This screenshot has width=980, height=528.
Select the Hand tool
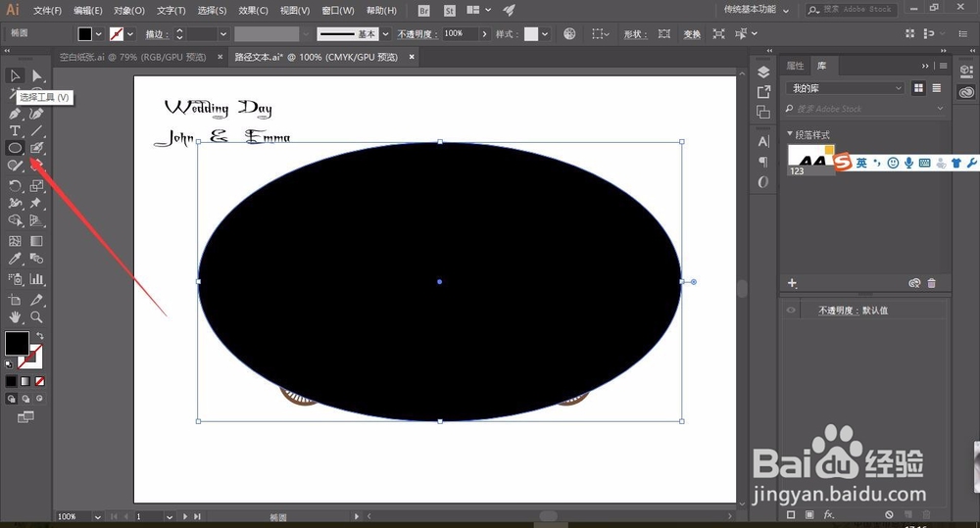(x=15, y=317)
